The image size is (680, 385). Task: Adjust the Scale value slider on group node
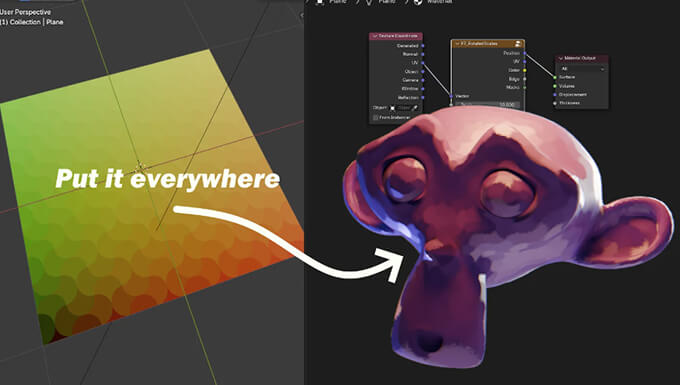point(487,104)
